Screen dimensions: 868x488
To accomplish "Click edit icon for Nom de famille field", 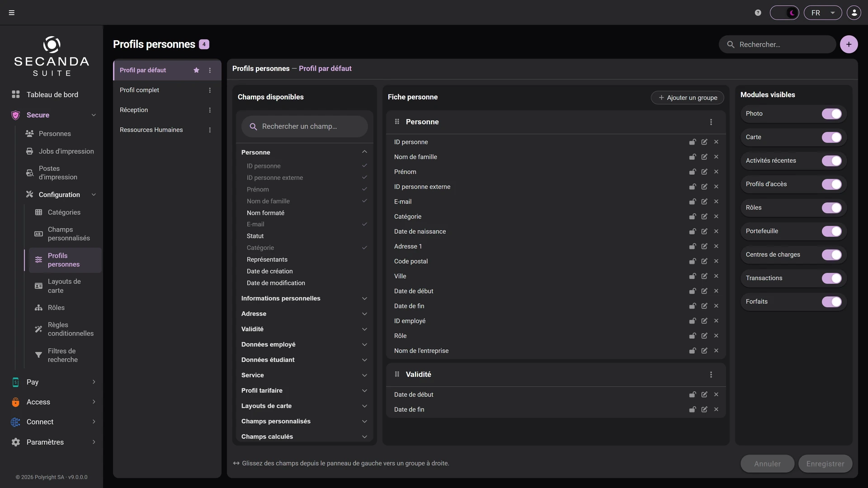I will (x=704, y=157).
